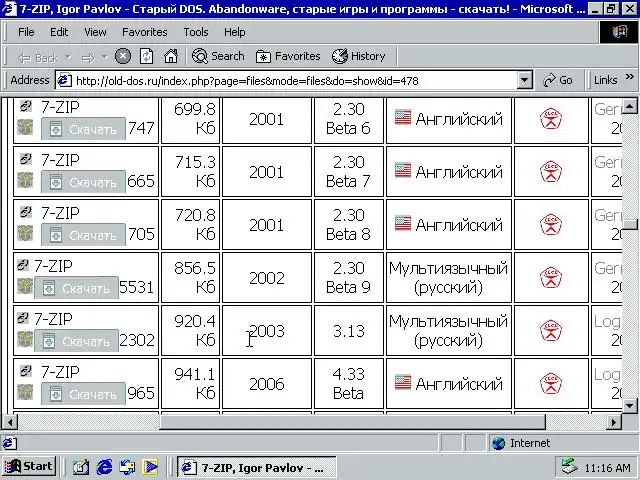The height and width of the screenshot is (480, 640).
Task: Click link icon in 4.33 Beta row
Action: point(26,371)
